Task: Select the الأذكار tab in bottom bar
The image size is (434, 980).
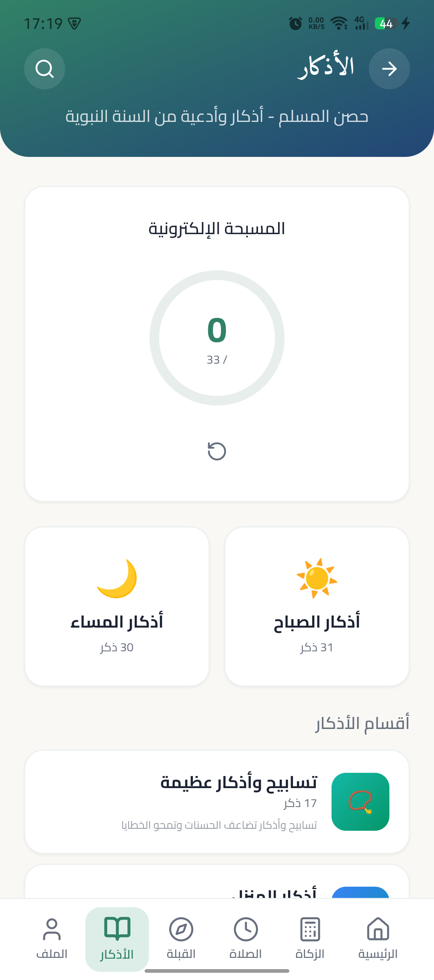Action: click(117, 938)
